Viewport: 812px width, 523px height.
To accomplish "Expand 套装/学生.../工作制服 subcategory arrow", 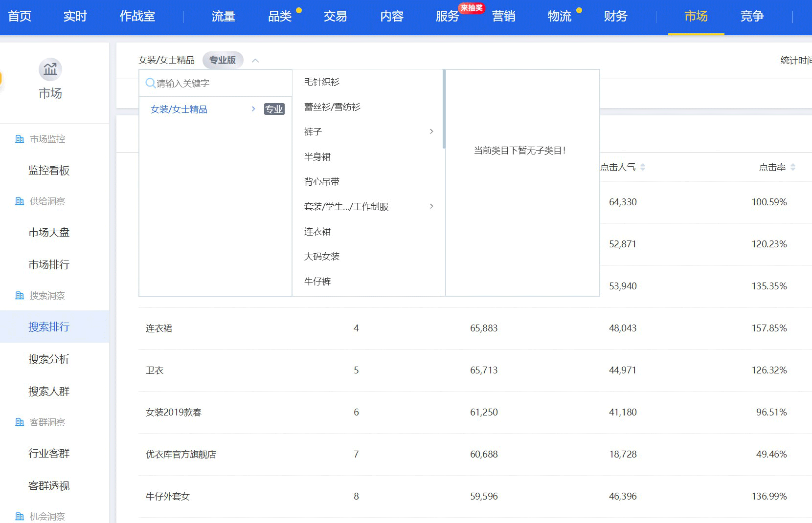I will click(x=431, y=206).
